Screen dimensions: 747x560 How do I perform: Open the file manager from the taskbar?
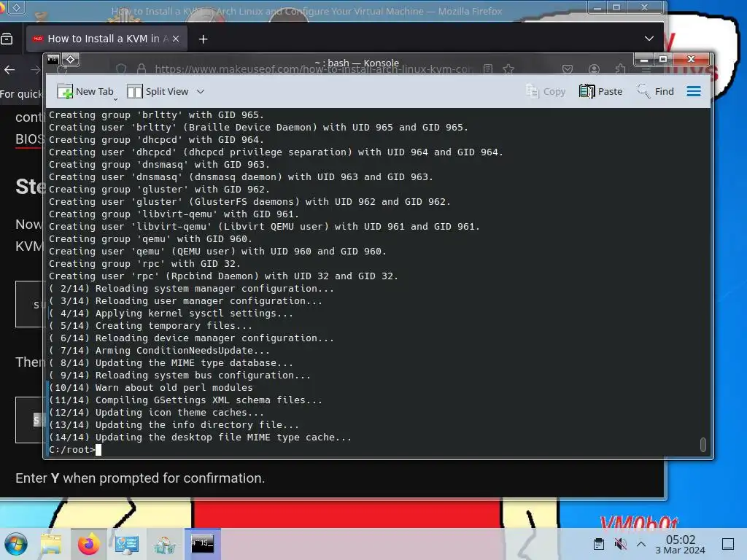(51, 544)
